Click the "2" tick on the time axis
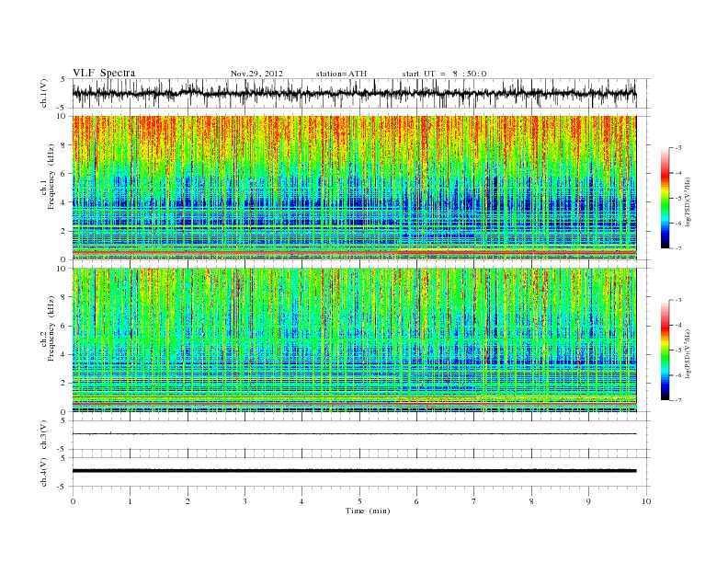The image size is (728, 563). coord(188,501)
